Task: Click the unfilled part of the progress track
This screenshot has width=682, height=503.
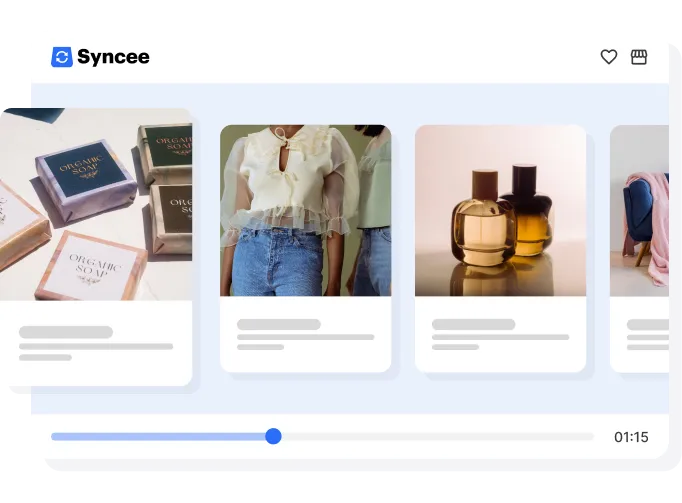Action: click(438, 436)
